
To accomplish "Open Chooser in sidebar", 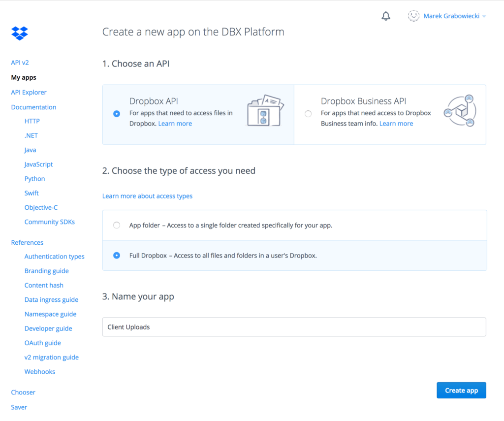I will (x=23, y=392).
